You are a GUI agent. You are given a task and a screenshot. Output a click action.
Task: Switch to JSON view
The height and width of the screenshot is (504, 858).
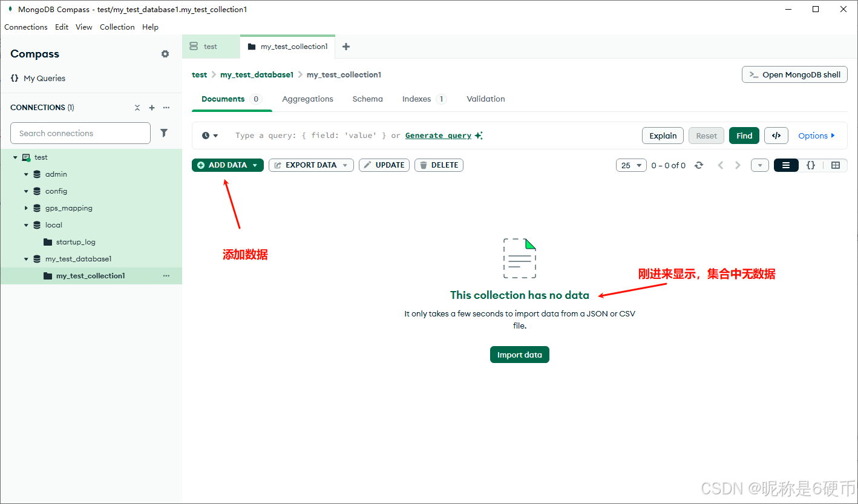(x=811, y=165)
